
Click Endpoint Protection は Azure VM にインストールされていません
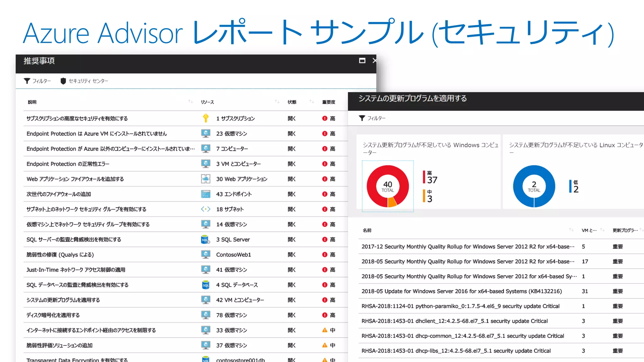97,134
